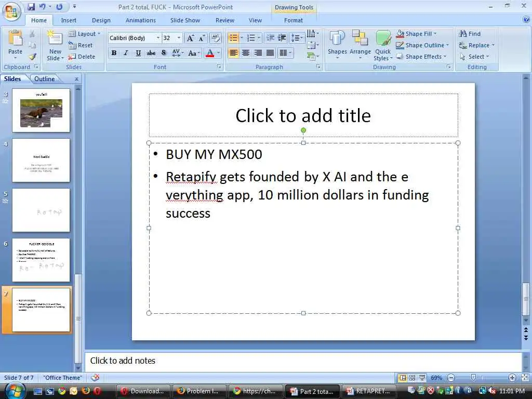Click the zoom slider handle

pyautogui.click(x=474, y=378)
